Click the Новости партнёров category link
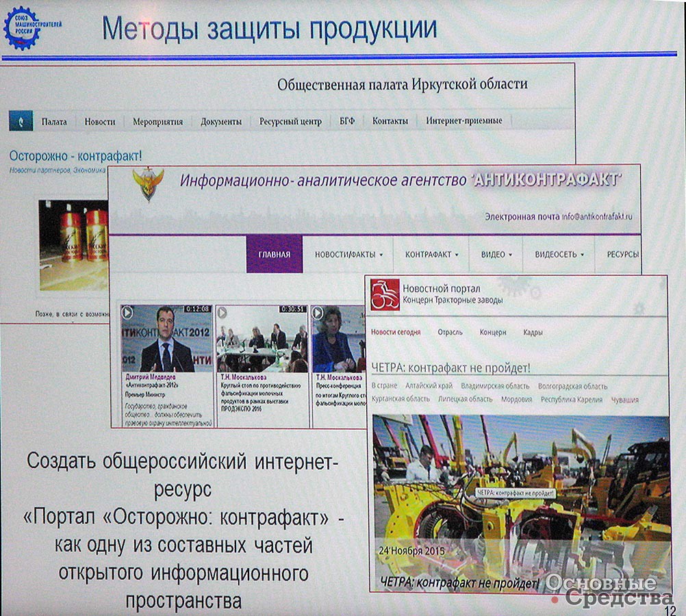Viewport: 686px width, 616px height. pyautogui.click(x=40, y=170)
